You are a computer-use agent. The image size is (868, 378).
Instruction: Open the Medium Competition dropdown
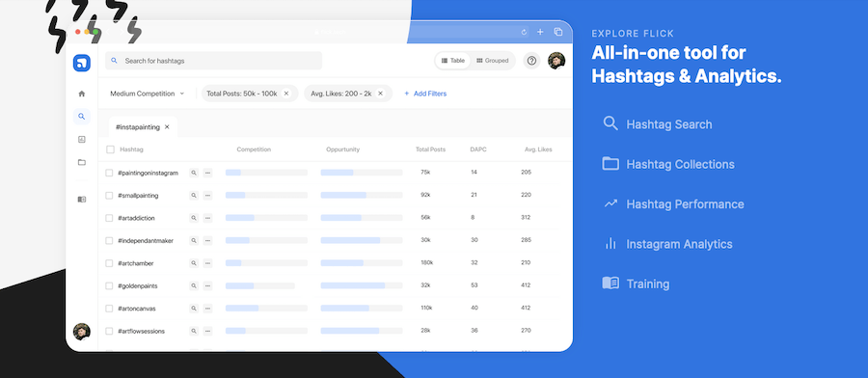(148, 94)
